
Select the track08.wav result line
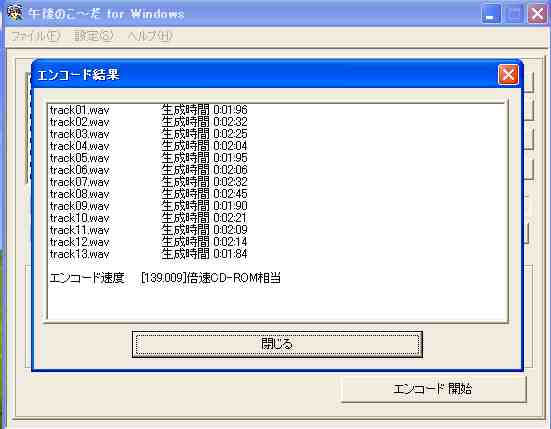tap(148, 194)
